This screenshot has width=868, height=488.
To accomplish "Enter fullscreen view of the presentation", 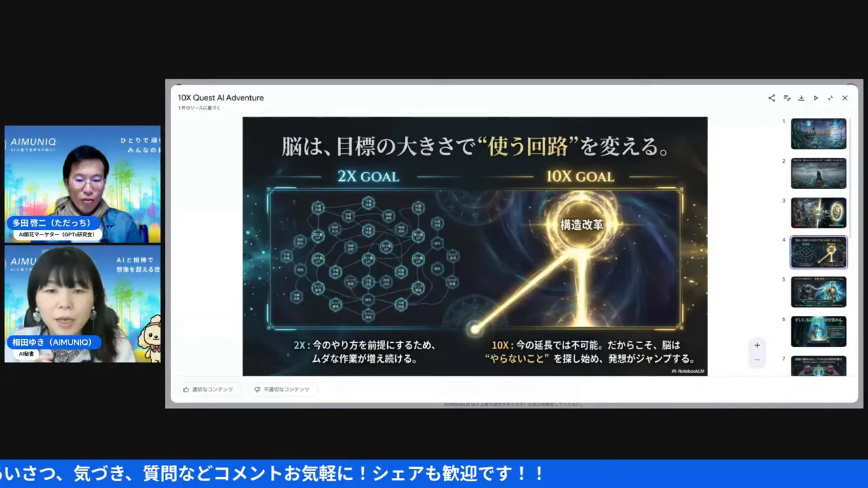I will pos(830,98).
